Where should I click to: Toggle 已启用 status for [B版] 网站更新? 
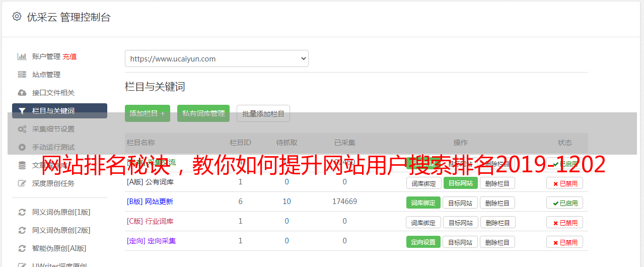pos(564,203)
